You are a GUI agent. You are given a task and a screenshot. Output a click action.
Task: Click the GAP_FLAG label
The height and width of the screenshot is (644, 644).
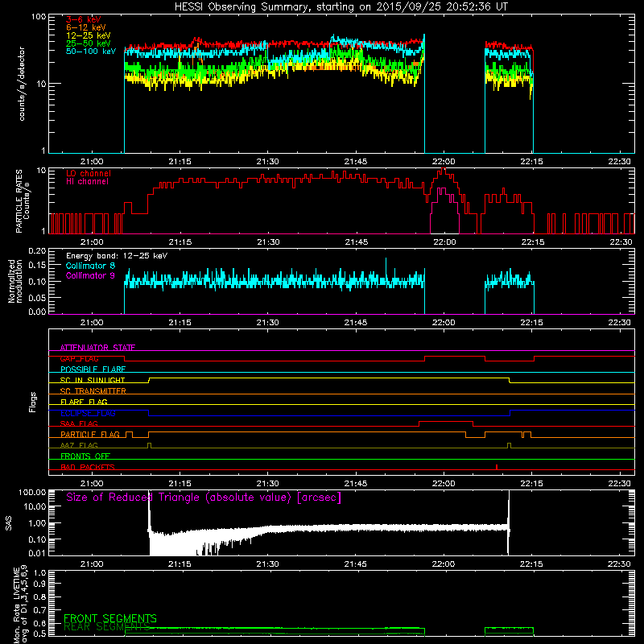tap(79, 359)
